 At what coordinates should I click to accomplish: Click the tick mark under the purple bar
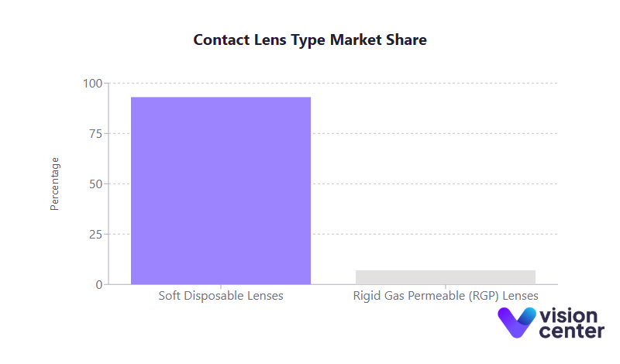[x=221, y=287]
